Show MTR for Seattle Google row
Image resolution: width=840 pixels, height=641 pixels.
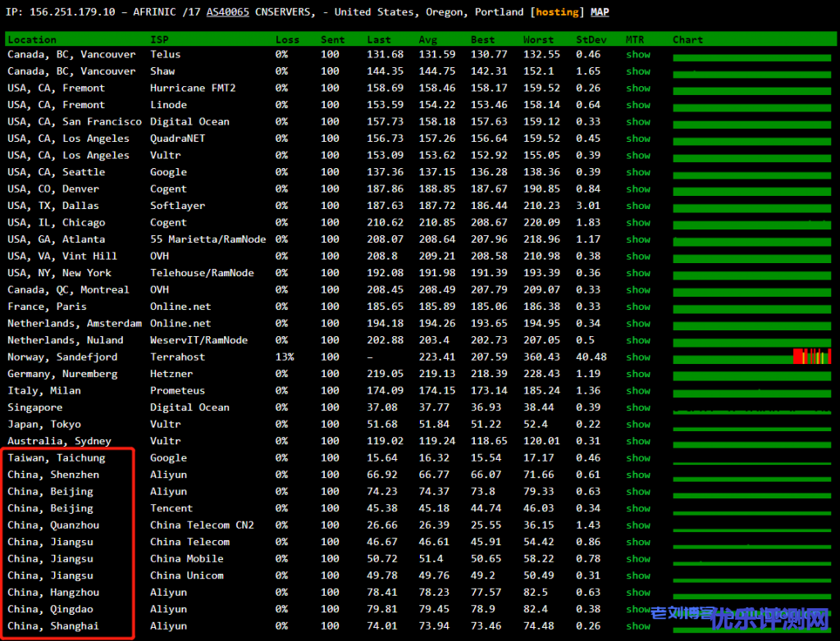[x=637, y=172]
